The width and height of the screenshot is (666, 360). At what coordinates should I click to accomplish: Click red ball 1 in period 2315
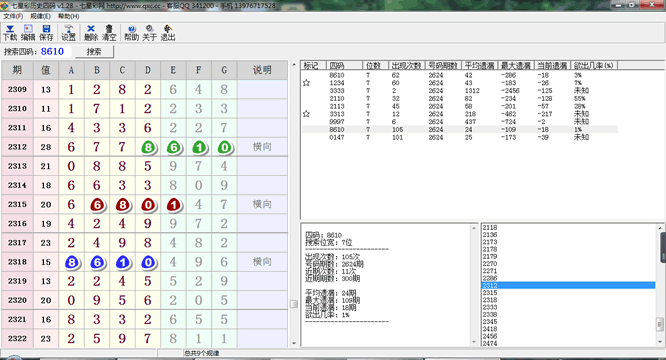[174, 205]
